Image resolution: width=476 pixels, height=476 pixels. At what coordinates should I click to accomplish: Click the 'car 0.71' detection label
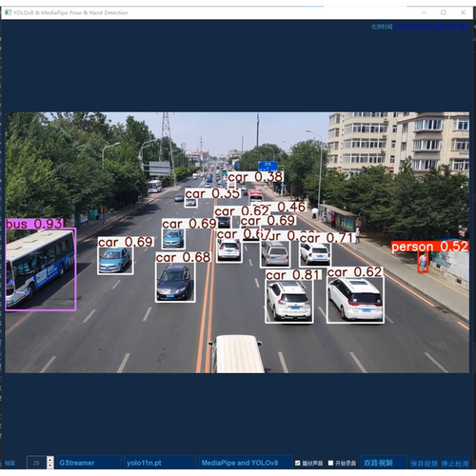(327, 238)
